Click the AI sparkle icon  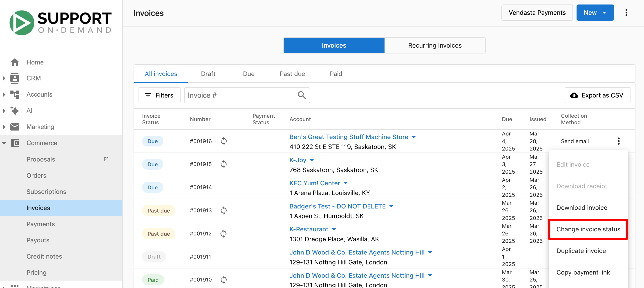click(15, 110)
